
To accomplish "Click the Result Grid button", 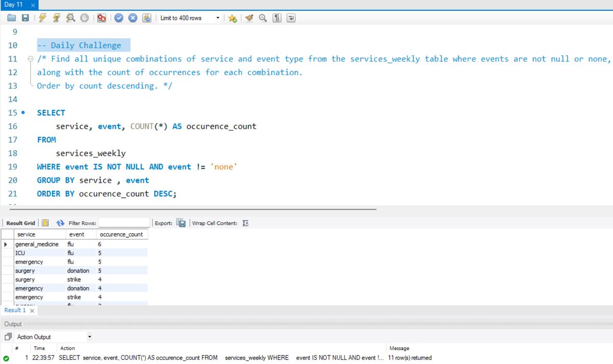I will [20, 223].
